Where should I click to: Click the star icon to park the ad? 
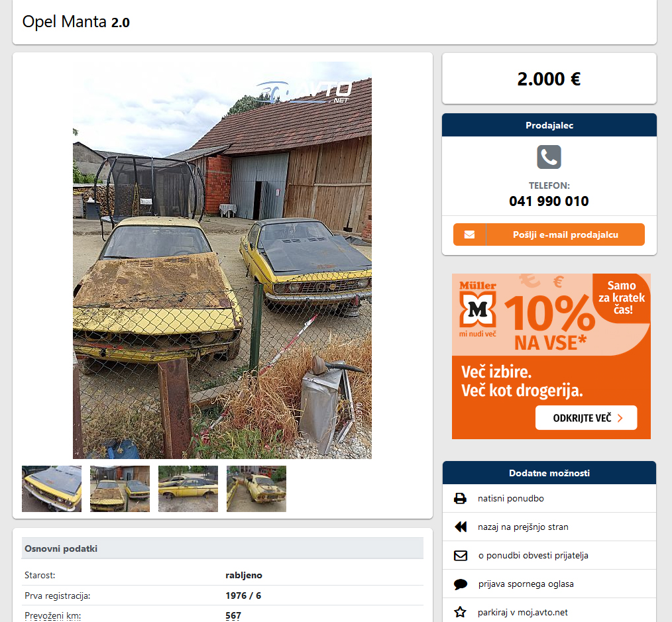pos(461,612)
